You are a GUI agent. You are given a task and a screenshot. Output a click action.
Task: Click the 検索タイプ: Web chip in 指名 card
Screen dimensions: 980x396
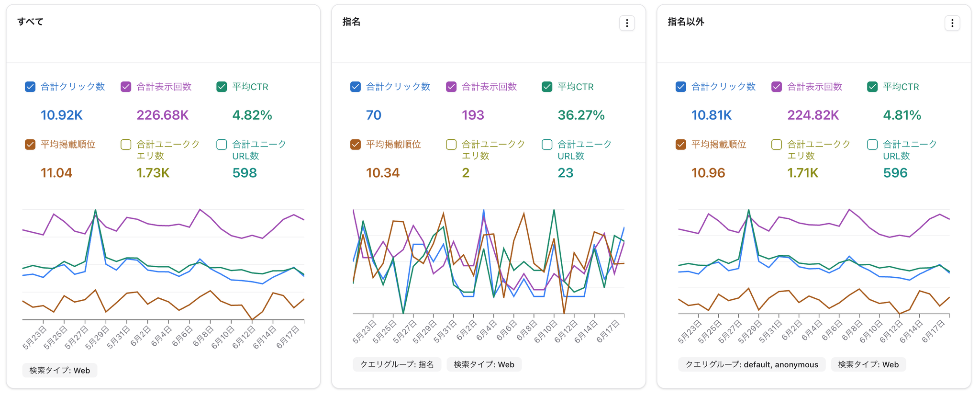pyautogui.click(x=484, y=364)
